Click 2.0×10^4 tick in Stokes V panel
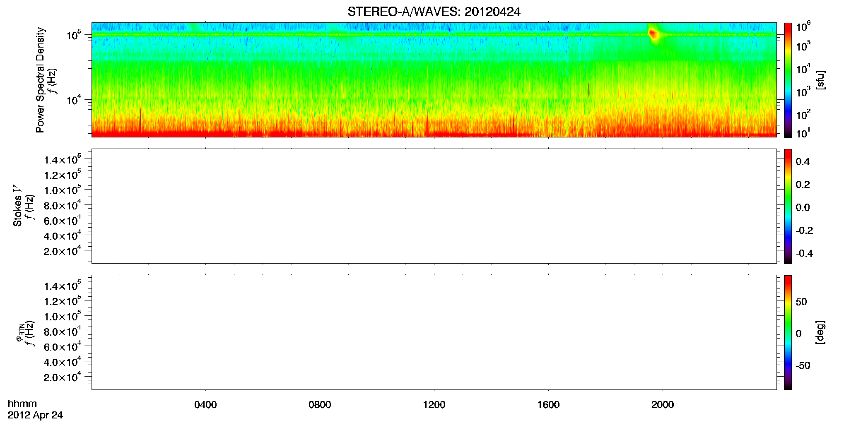Viewport: 868px width, 447px height. (x=62, y=250)
